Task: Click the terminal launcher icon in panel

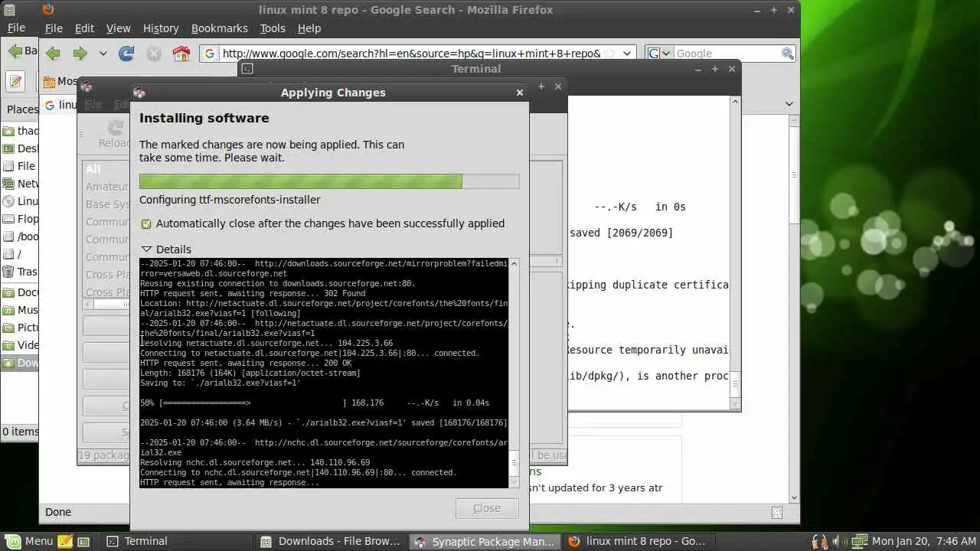Action: click(83, 541)
